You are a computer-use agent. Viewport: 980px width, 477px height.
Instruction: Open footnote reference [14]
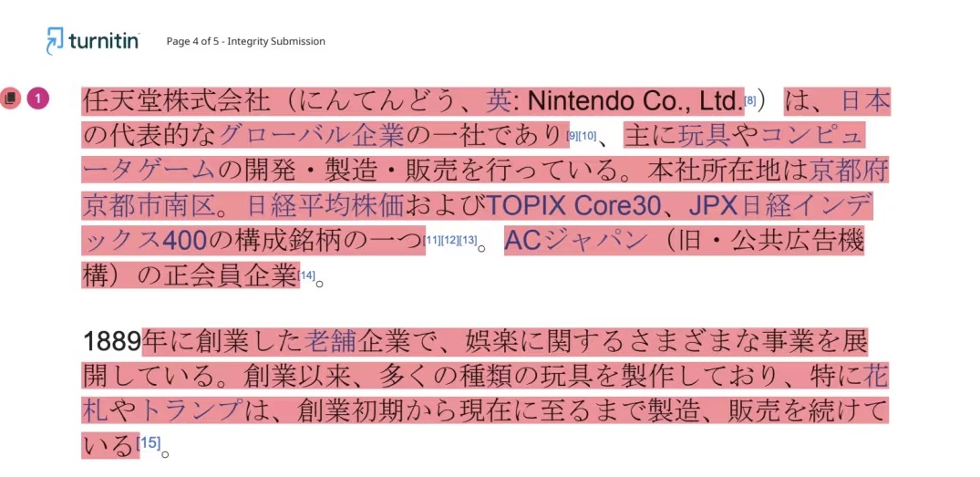point(307,275)
